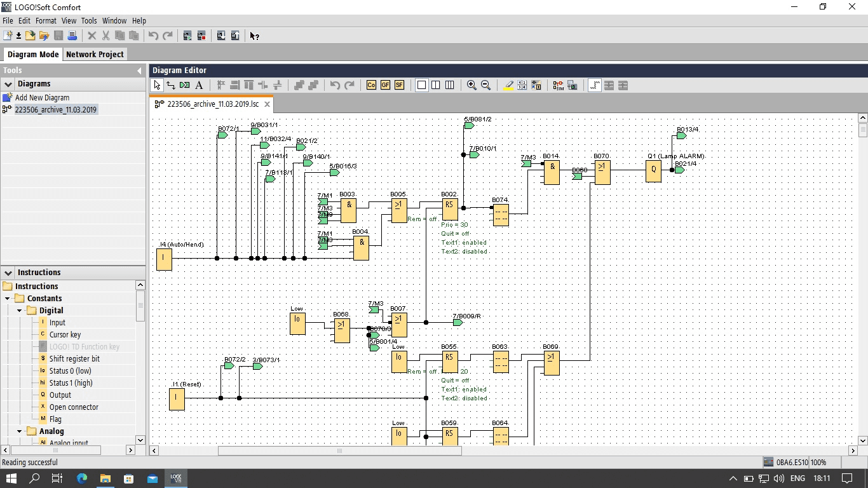Image resolution: width=868 pixels, height=488 pixels.
Task: Choose the selection arrow tool
Action: pos(157,85)
